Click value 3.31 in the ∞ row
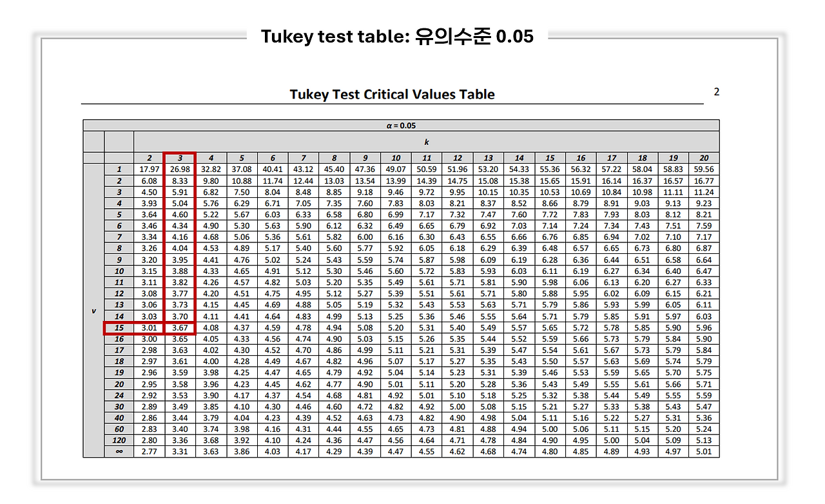Image resolution: width=825 pixels, height=504 pixels. click(180, 452)
